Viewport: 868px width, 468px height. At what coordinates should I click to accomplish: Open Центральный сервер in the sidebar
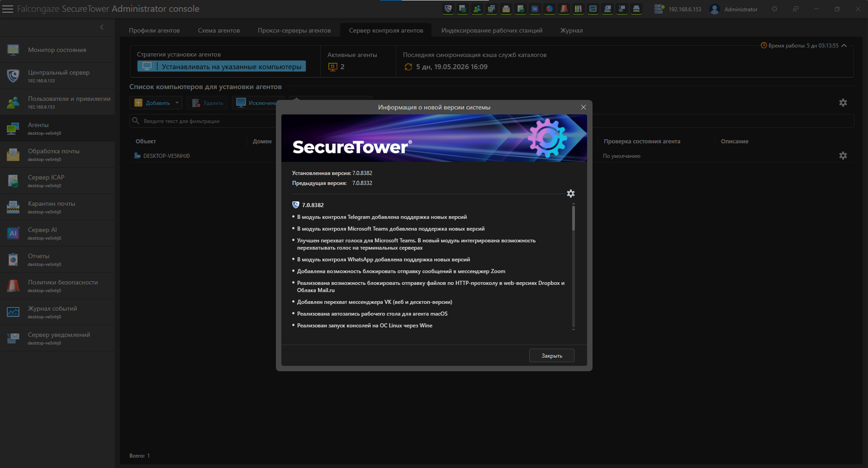point(57,76)
